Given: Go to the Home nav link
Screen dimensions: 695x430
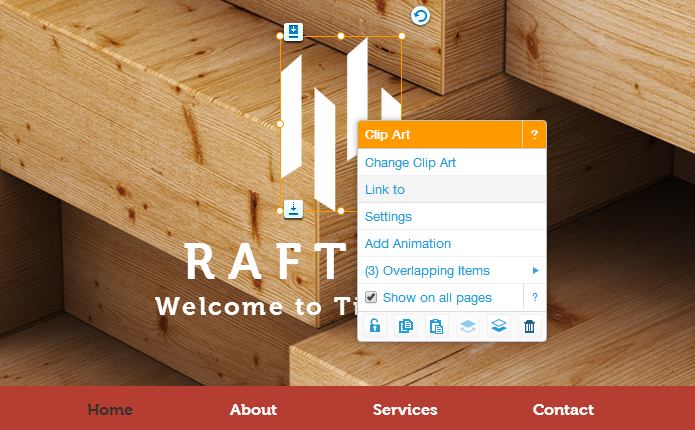Looking at the screenshot, I should point(110,410).
